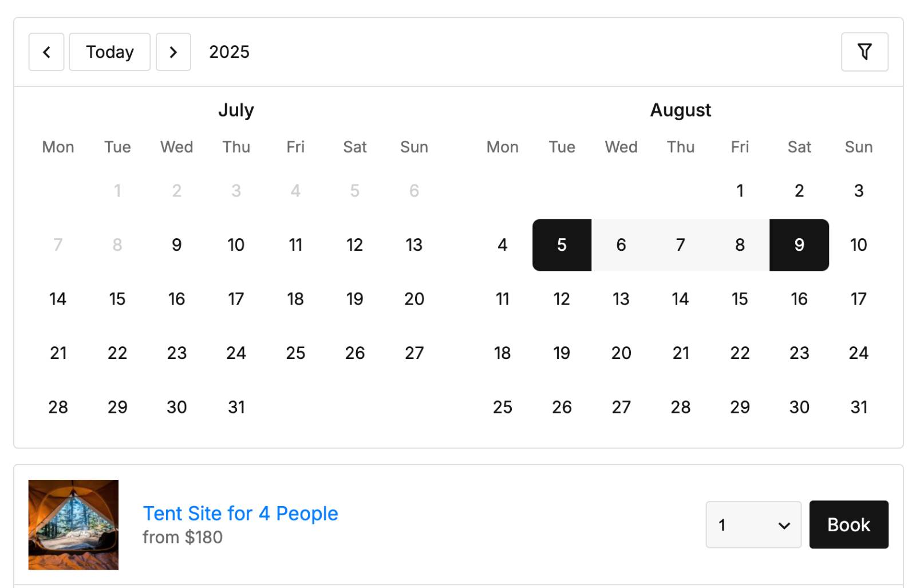The width and height of the screenshot is (916, 588).
Task: Choose July 9 date
Action: (176, 245)
